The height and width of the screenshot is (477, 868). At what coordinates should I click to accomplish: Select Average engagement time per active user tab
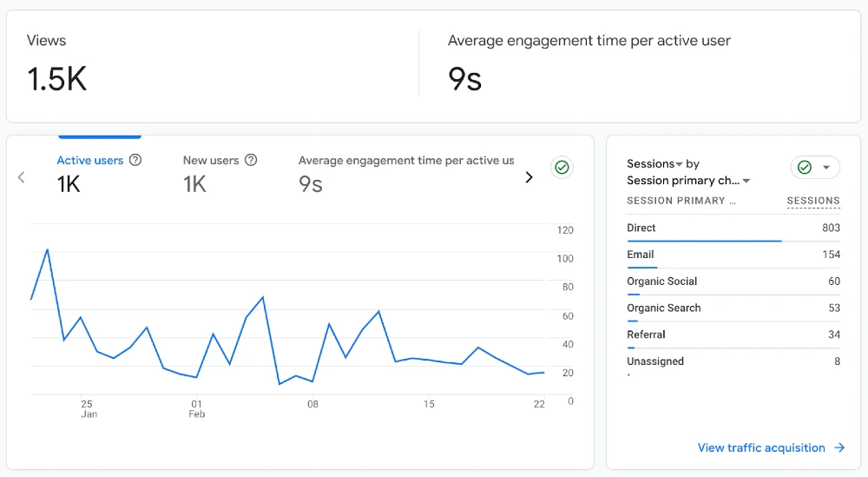click(x=405, y=174)
